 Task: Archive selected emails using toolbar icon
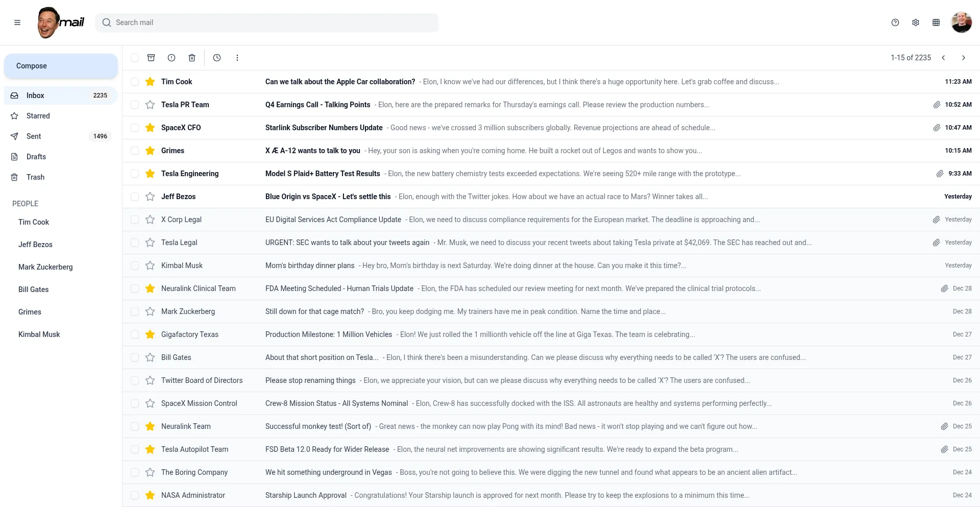coord(151,58)
